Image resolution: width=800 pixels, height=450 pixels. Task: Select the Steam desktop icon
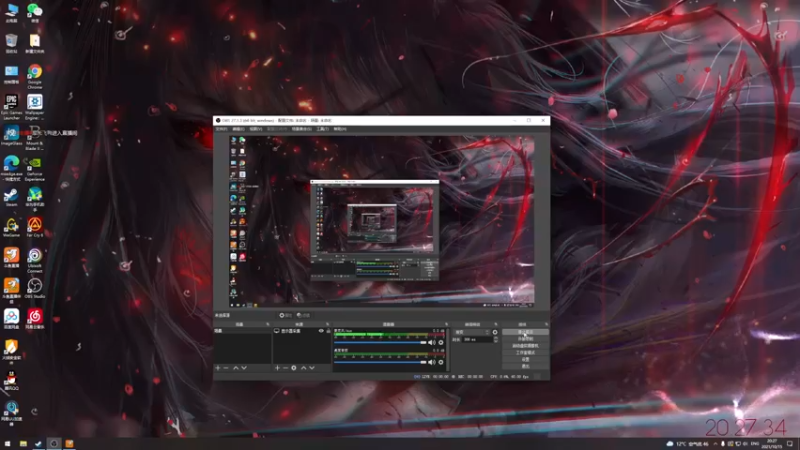[11, 197]
